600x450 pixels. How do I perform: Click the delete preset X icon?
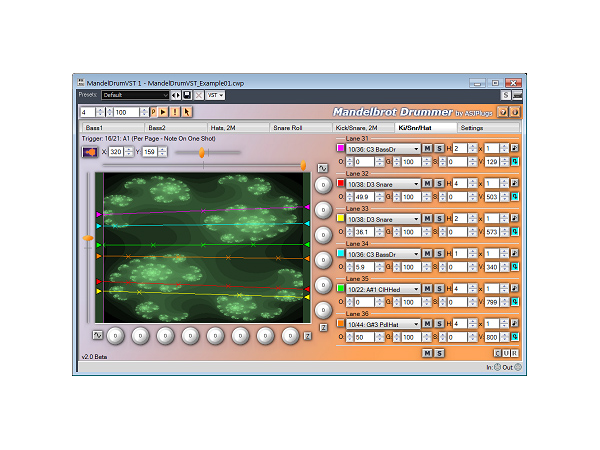coord(199,95)
